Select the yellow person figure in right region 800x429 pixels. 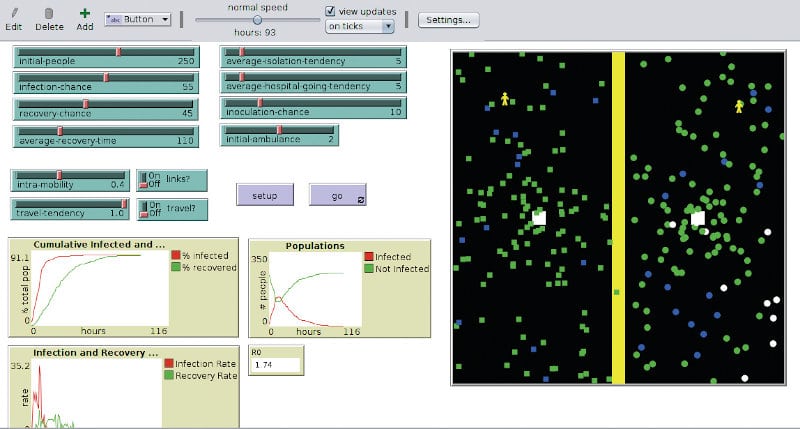[x=740, y=106]
